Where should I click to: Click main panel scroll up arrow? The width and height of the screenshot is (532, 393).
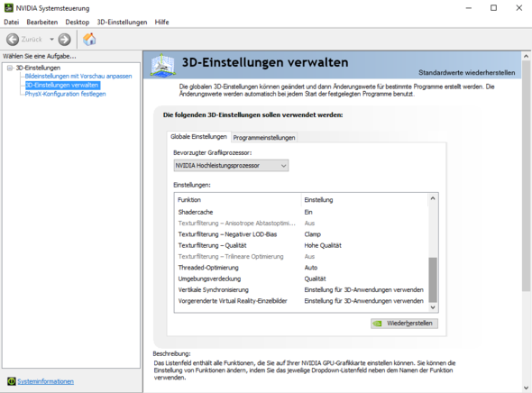pos(527,56)
